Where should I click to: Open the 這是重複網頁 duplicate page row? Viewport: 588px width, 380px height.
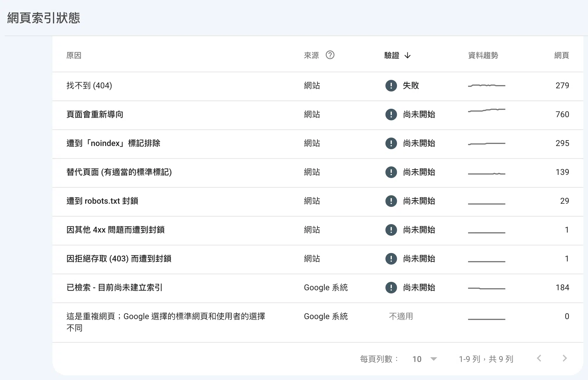click(318, 323)
